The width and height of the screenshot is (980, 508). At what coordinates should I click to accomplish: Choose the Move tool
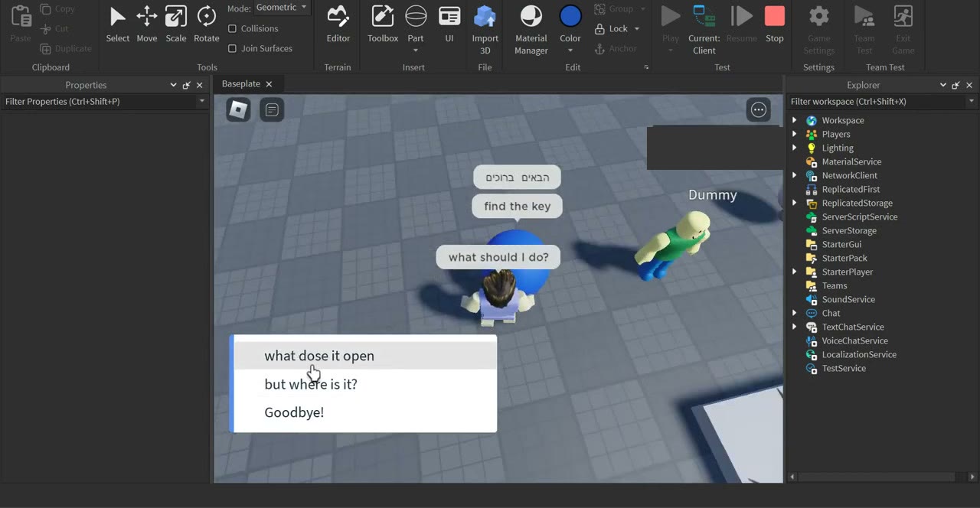[146, 24]
